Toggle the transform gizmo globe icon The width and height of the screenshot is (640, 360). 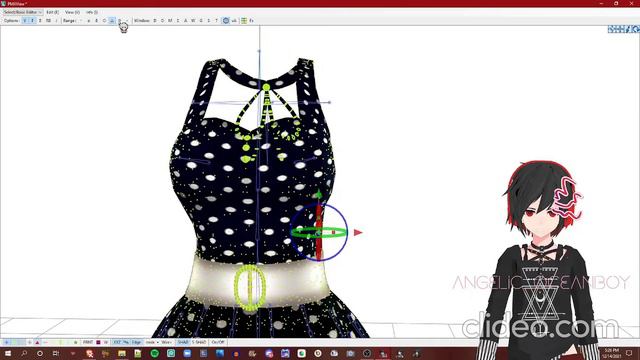tap(226, 20)
